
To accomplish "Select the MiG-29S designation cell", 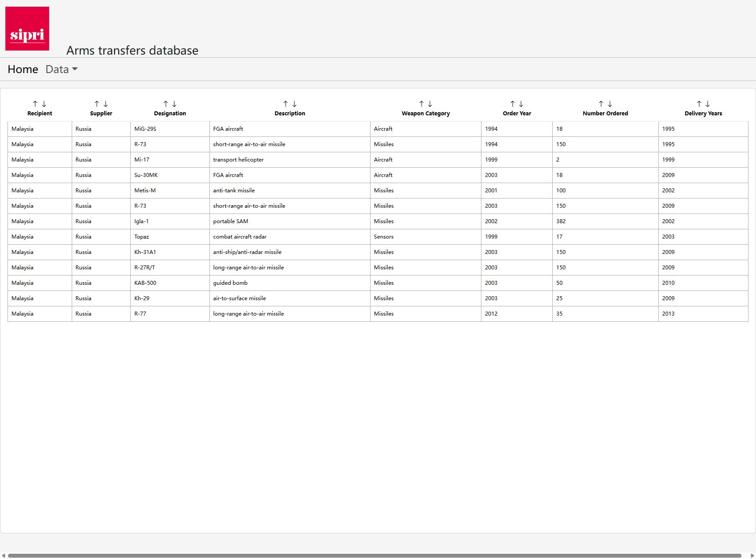I will click(x=145, y=129).
